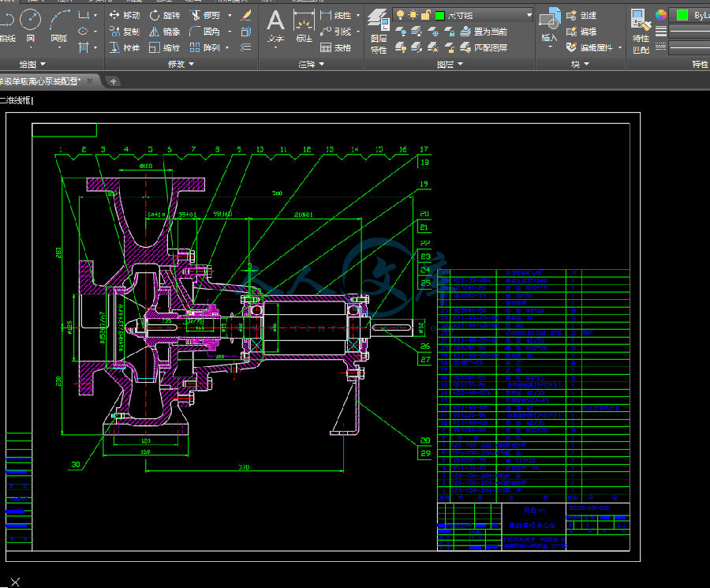Pick the Ellipse tool in the Draw panel
Image resolution: width=710 pixels, height=588 pixels.
point(84,32)
